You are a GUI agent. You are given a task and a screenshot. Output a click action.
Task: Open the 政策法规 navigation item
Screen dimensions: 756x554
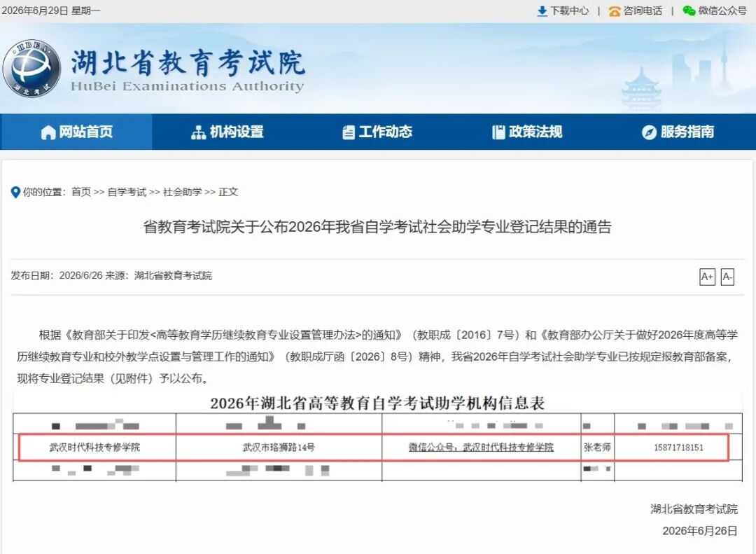click(x=527, y=132)
